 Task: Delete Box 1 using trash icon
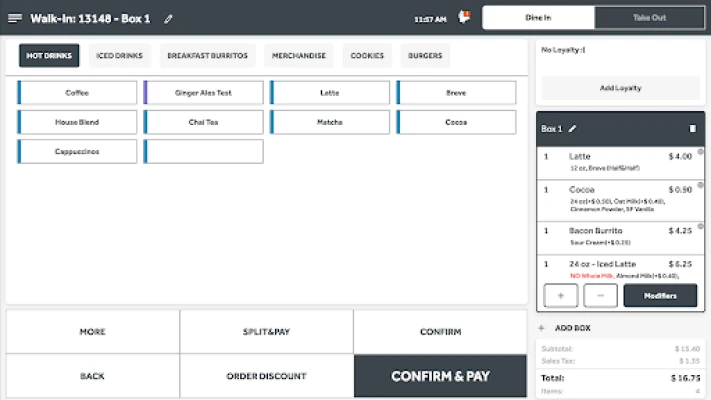click(692, 129)
